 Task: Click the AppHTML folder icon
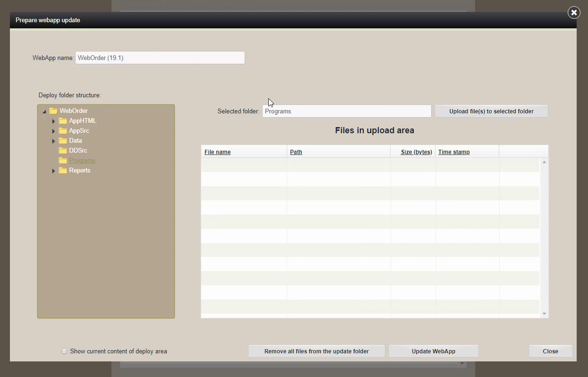coord(63,121)
